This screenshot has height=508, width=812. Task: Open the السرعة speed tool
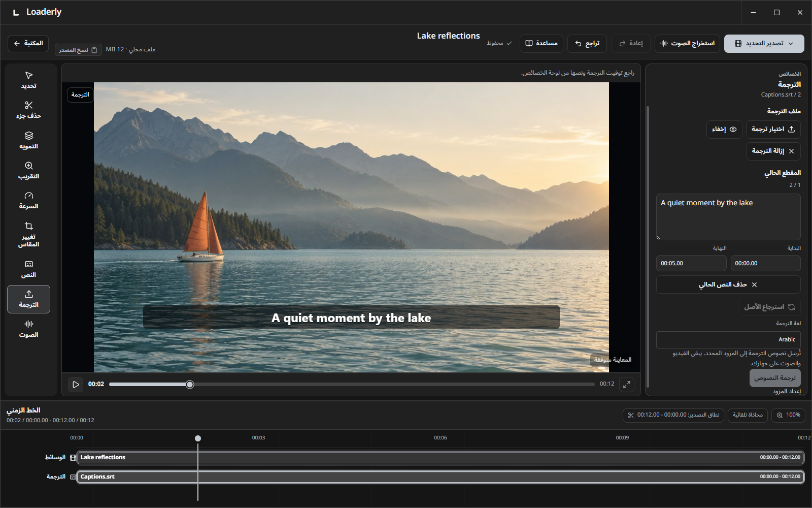tap(28, 201)
